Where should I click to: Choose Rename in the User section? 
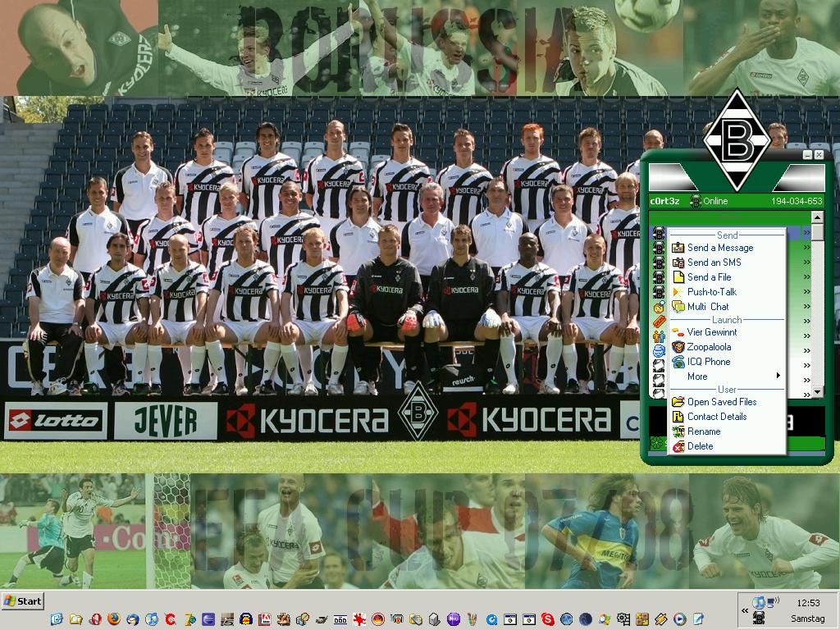click(727, 431)
